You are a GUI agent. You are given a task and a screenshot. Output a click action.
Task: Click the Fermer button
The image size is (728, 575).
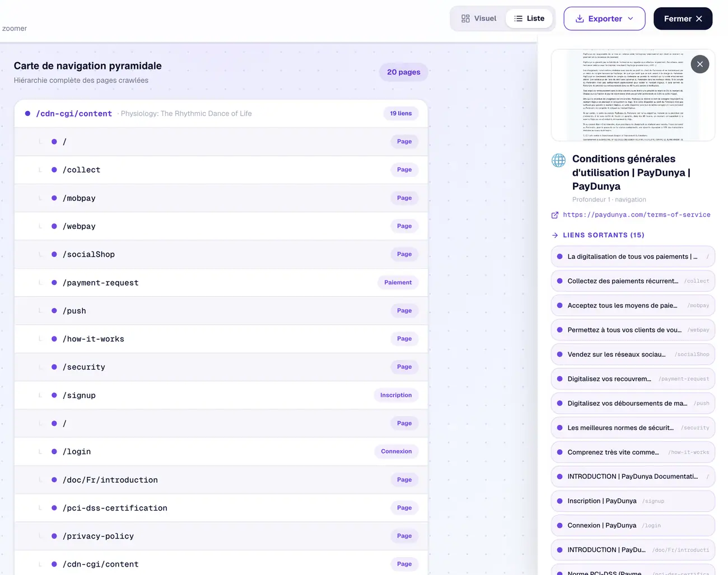tap(683, 18)
